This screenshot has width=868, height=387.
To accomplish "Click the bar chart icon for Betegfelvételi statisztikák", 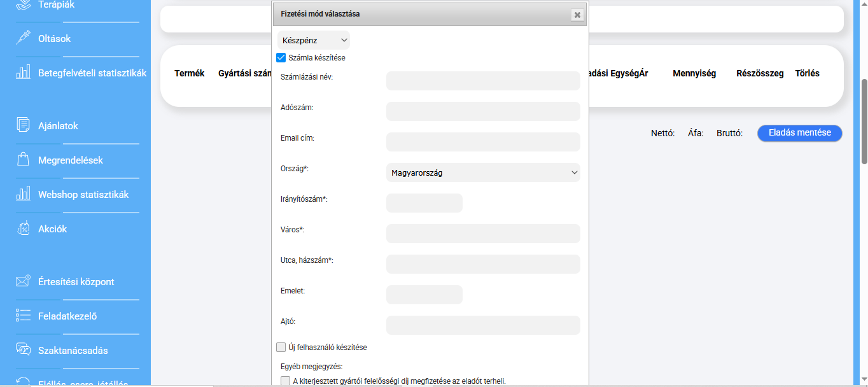I will [x=23, y=73].
